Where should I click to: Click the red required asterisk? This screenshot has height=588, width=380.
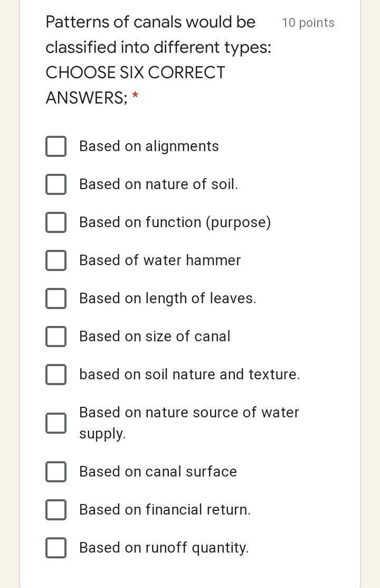[x=136, y=98]
